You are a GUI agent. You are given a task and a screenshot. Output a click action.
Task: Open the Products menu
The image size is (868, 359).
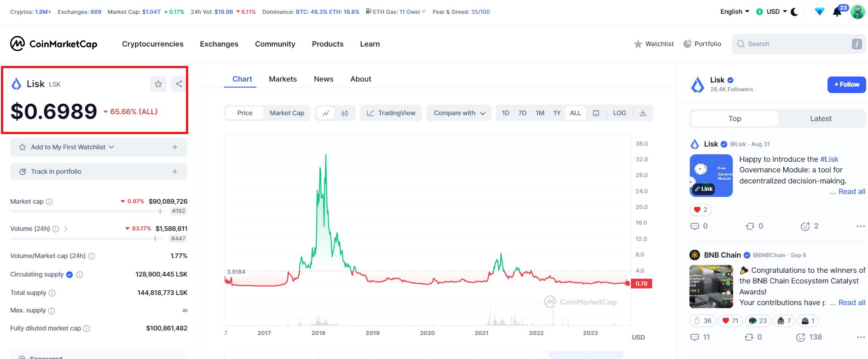click(328, 44)
